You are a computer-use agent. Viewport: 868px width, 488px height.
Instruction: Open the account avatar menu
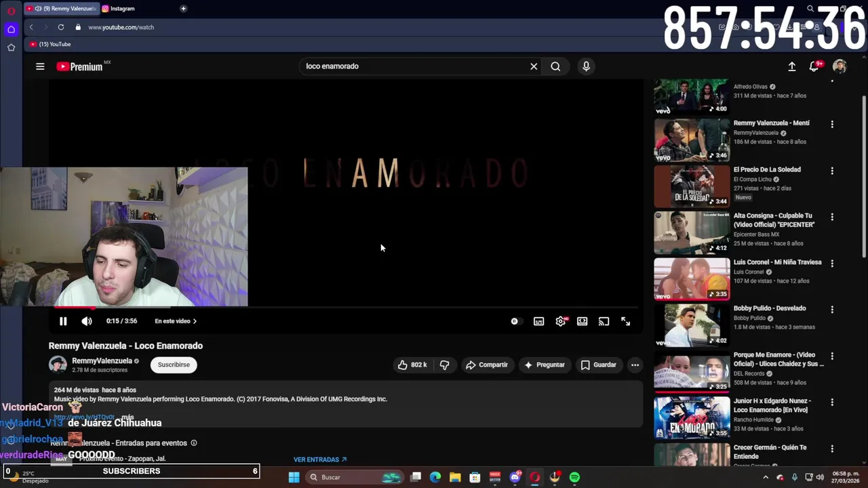tap(840, 66)
